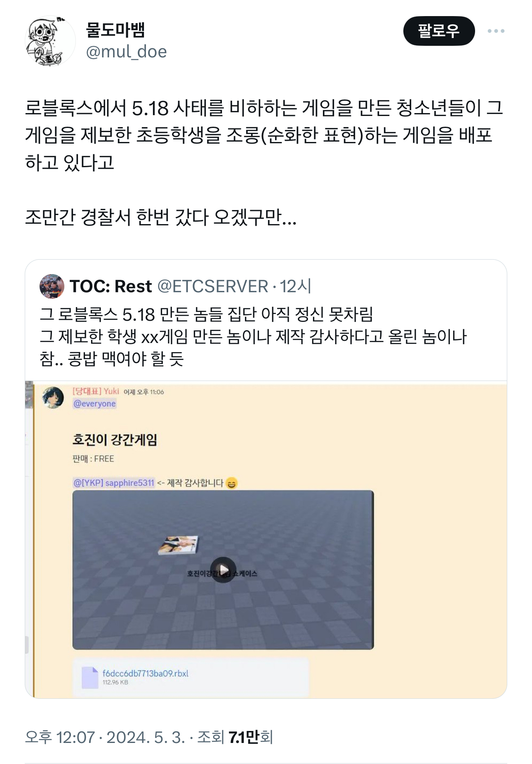Image resolution: width=532 pixels, height=764 pixels.
Task: Open the quoted tweet's 12시 timestamp
Action: [295, 286]
